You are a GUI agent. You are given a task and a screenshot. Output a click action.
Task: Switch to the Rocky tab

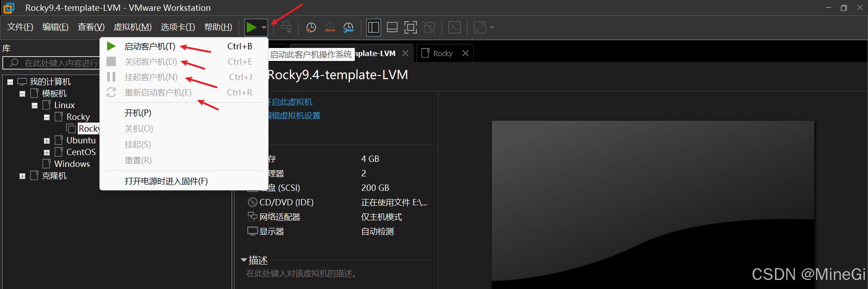tap(443, 53)
